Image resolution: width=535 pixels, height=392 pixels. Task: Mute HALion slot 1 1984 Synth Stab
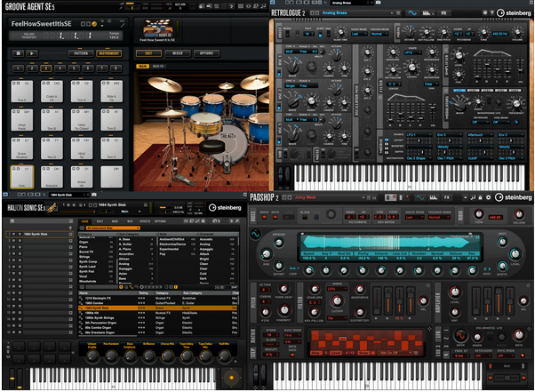14,235
